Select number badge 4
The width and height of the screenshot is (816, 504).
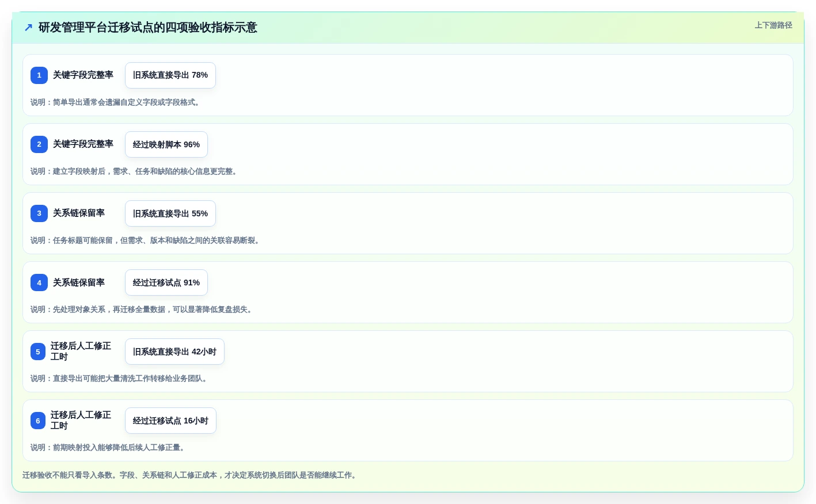pyautogui.click(x=39, y=282)
